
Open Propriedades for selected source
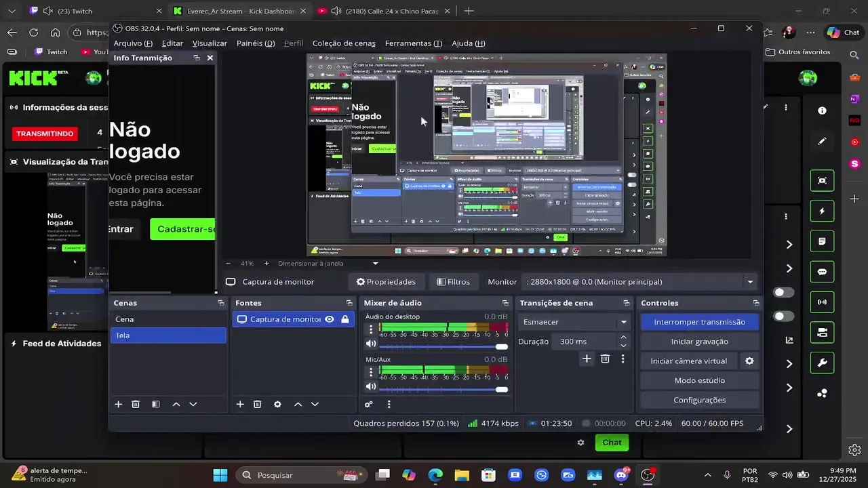pyautogui.click(x=386, y=282)
